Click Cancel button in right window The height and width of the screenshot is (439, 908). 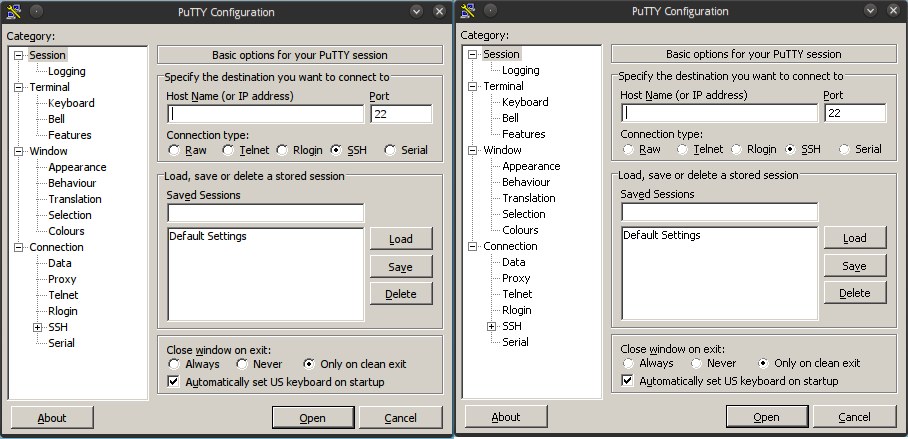tap(855, 417)
